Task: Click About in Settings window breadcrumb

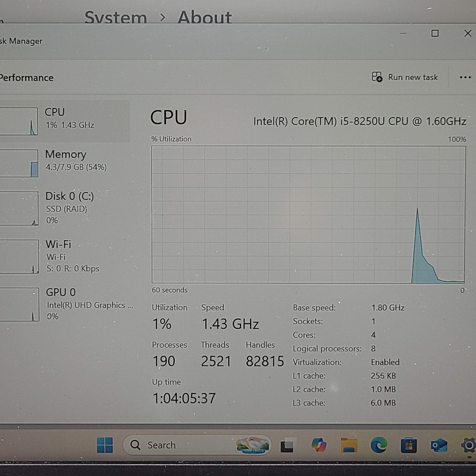Action: (204, 17)
